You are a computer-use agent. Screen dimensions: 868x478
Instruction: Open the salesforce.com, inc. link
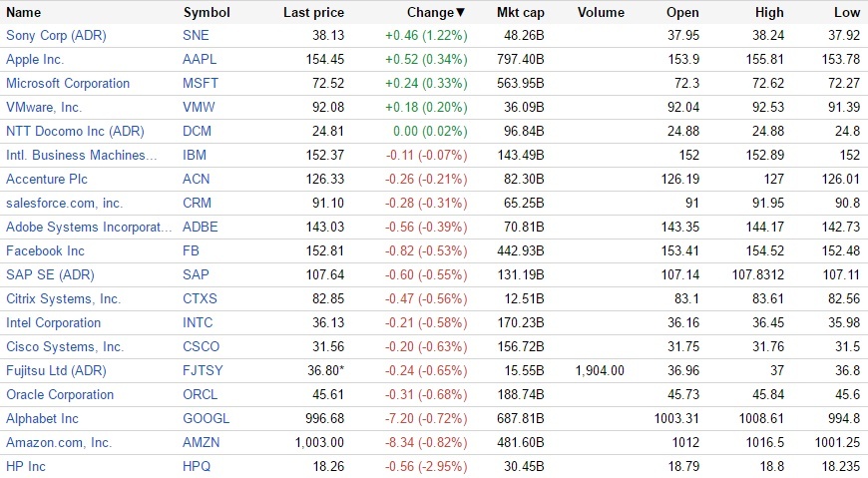pyautogui.click(x=64, y=204)
